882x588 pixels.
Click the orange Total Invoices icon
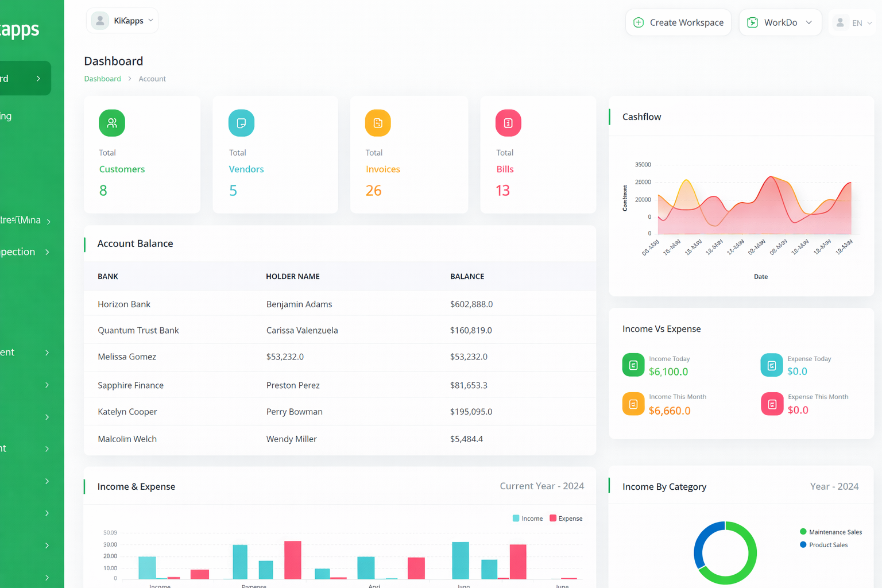coord(378,123)
